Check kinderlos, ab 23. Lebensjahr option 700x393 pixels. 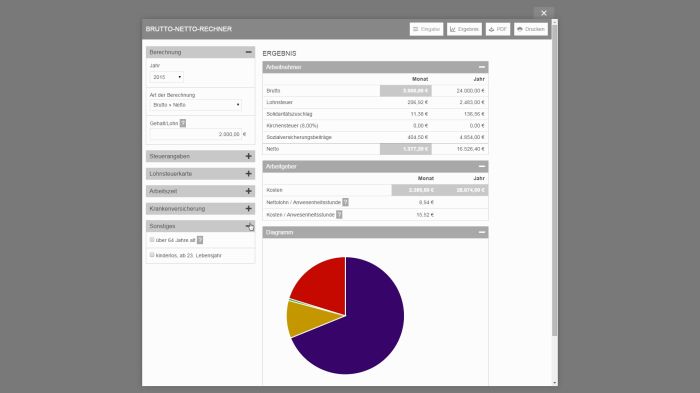click(x=152, y=255)
